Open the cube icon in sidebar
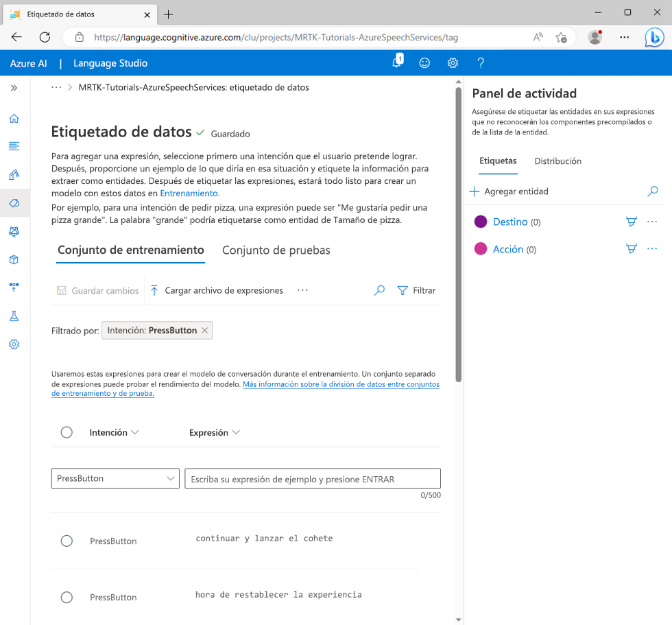 14,259
